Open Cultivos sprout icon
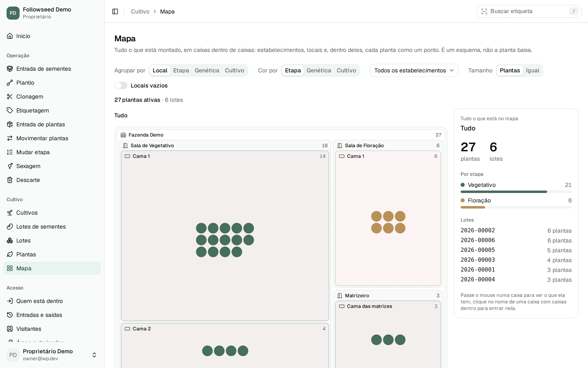588x368 pixels. point(10,213)
